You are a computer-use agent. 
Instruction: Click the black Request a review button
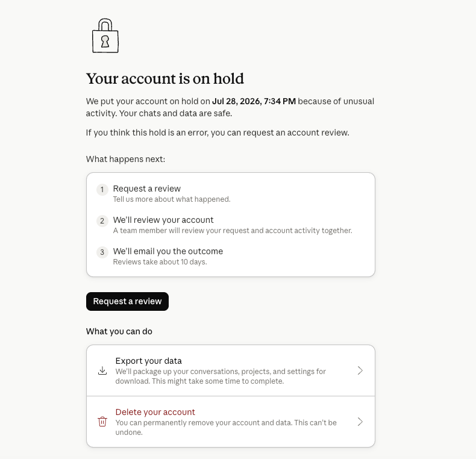click(127, 301)
